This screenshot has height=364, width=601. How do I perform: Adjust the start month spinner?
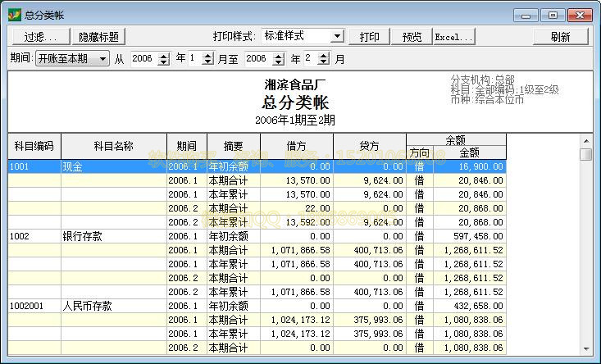(208, 59)
